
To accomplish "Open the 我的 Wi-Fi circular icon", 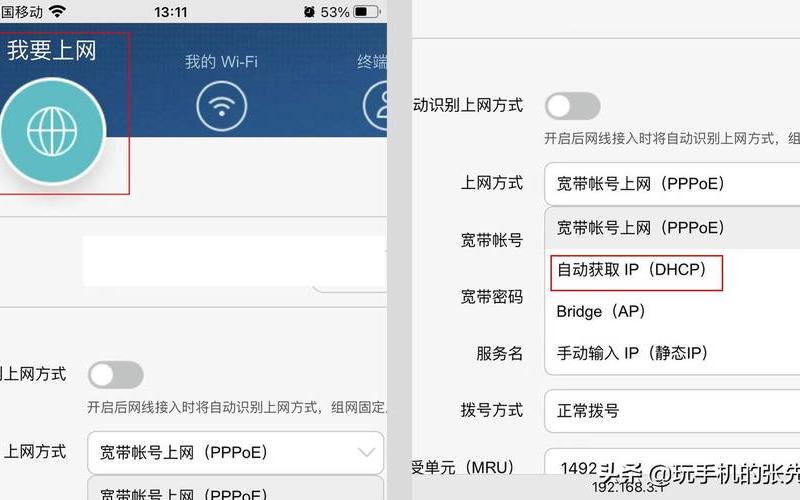I will [221, 106].
